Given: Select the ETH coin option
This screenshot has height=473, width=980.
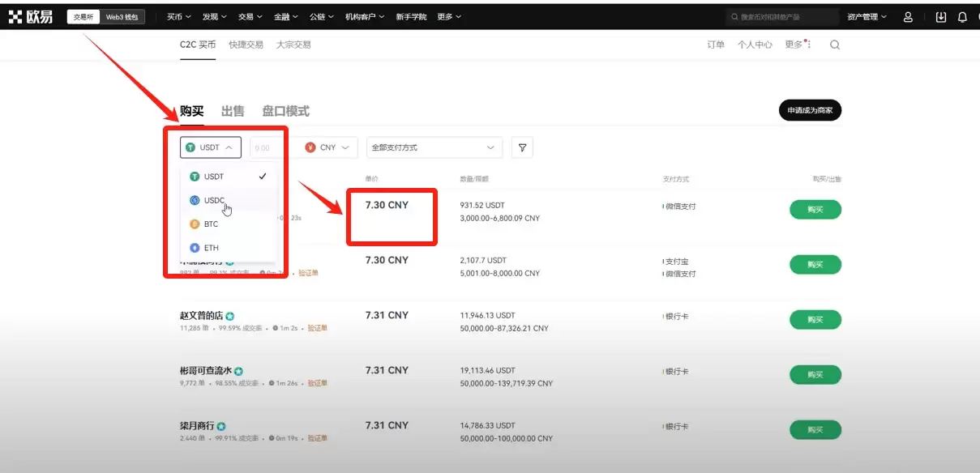Looking at the screenshot, I should pyautogui.click(x=211, y=247).
